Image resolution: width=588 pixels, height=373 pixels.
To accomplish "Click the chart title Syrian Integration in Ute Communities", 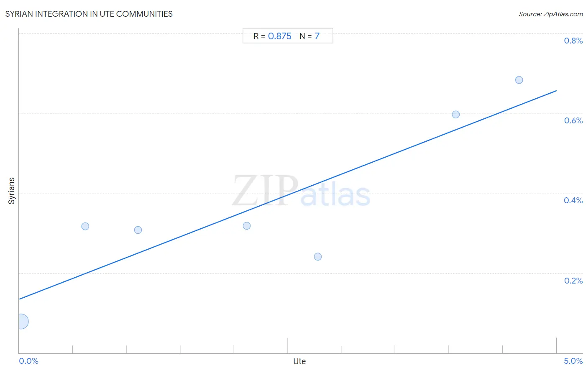I will tap(89, 14).
